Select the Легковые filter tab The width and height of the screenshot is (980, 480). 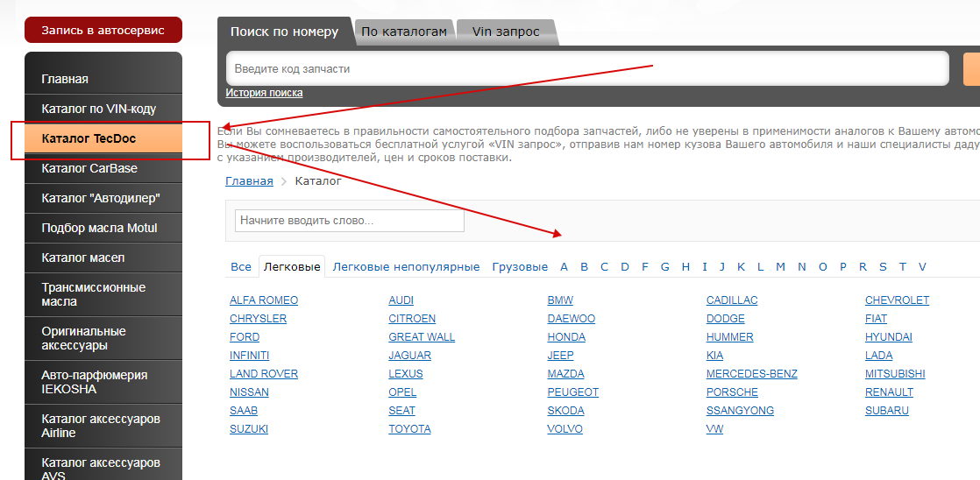(x=292, y=267)
